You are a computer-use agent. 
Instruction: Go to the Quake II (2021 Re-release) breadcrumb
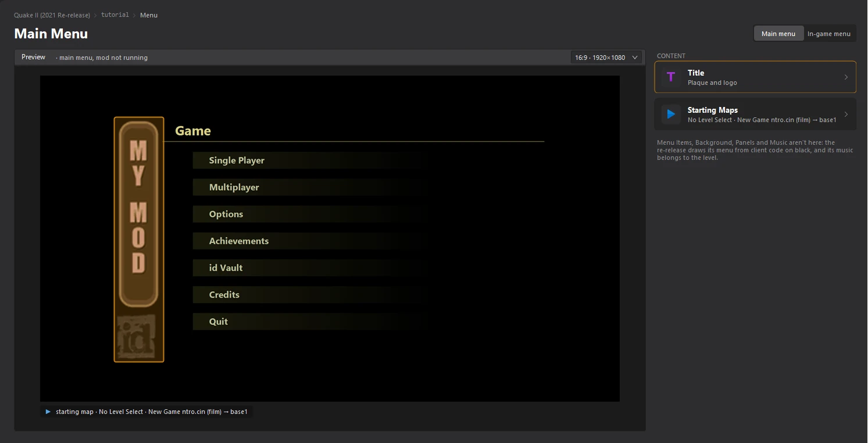point(52,15)
